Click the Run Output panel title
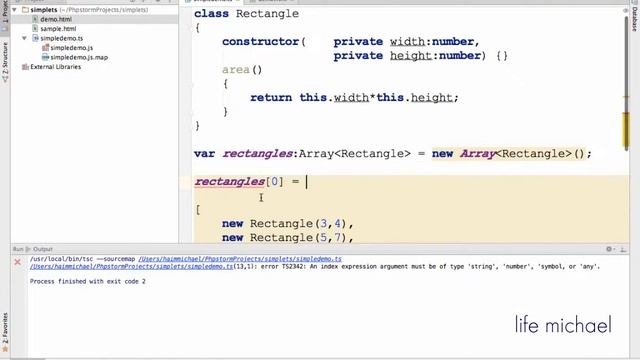Viewport: 640px width, 360px height. [33, 249]
